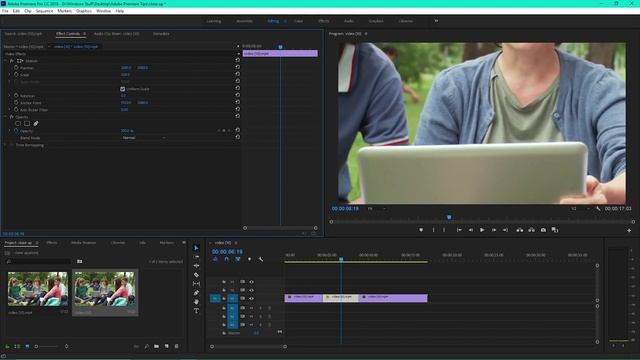640x360 pixels.
Task: Select the Razor tool
Action: (196, 275)
